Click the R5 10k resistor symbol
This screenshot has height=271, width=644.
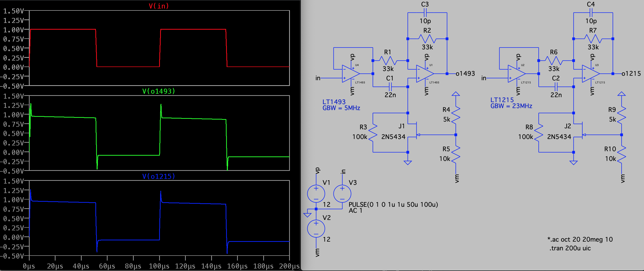[456, 154]
